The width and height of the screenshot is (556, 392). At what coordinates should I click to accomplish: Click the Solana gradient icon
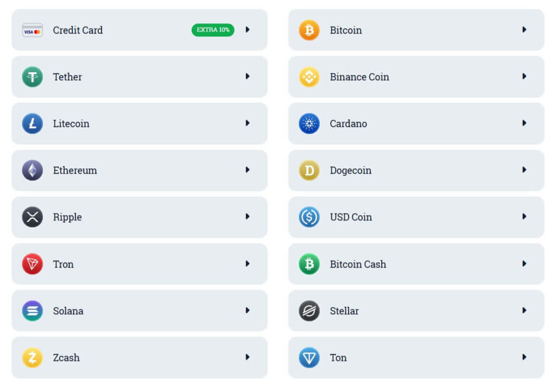click(33, 311)
